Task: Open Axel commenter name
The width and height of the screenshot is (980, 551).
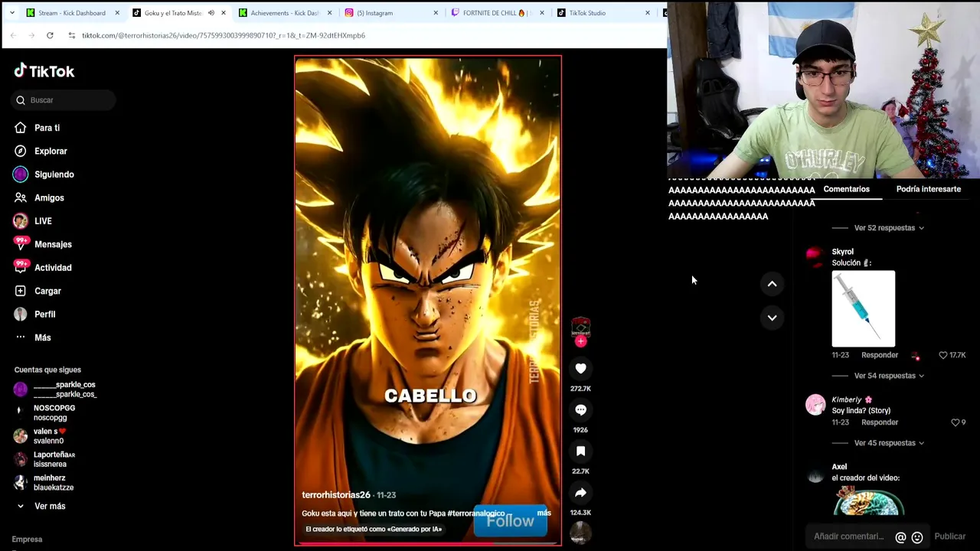Action: [839, 467]
